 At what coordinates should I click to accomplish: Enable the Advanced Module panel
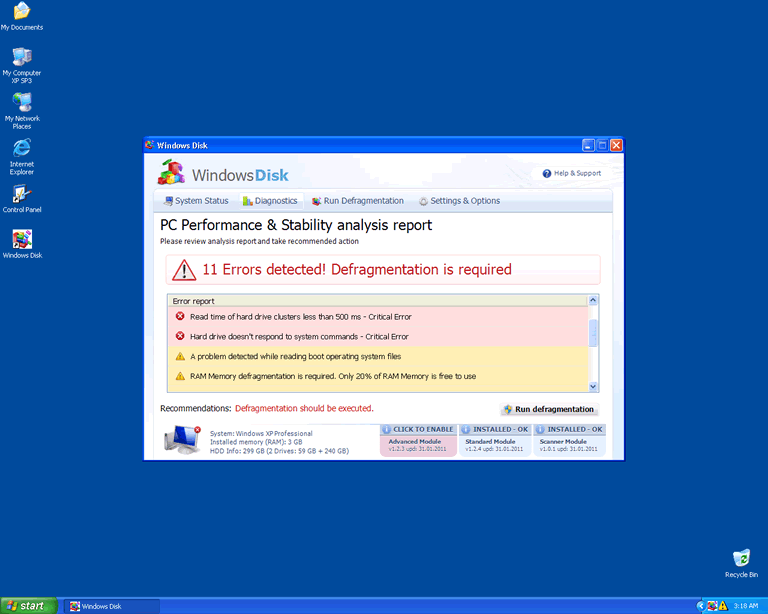tap(418, 441)
